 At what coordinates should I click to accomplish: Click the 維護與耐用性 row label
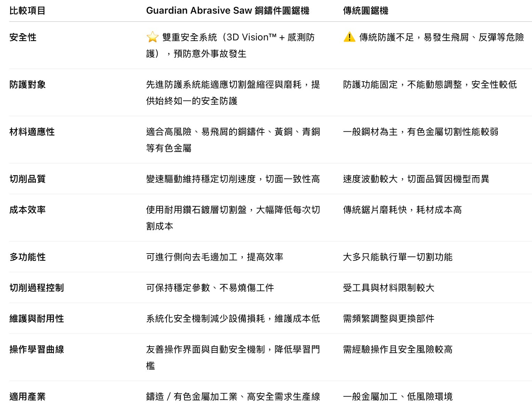(37, 319)
